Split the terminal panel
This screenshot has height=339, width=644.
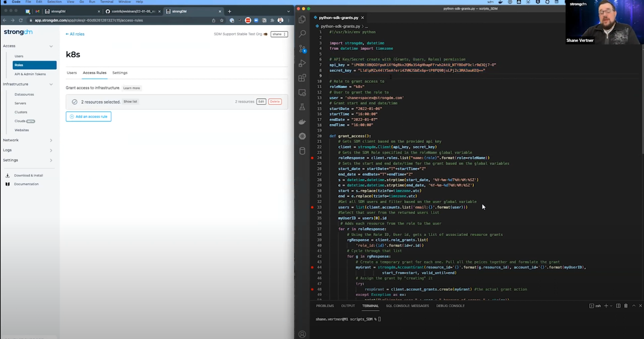click(x=618, y=306)
